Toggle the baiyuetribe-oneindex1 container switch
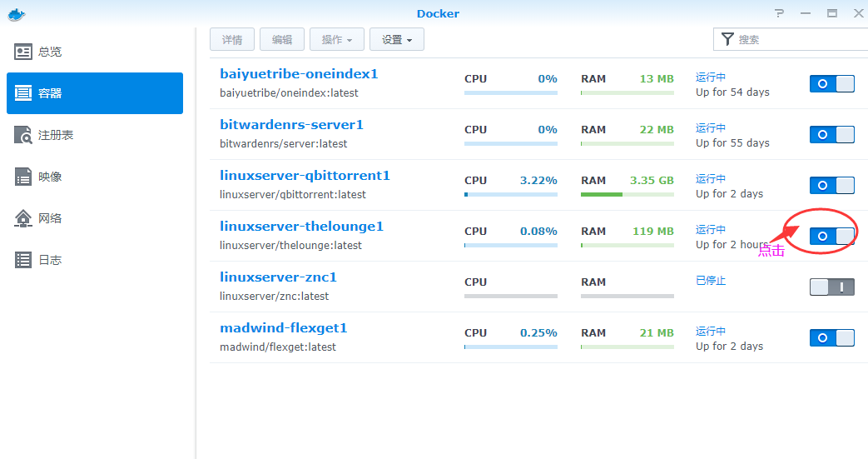The height and width of the screenshot is (459, 868). coord(832,83)
